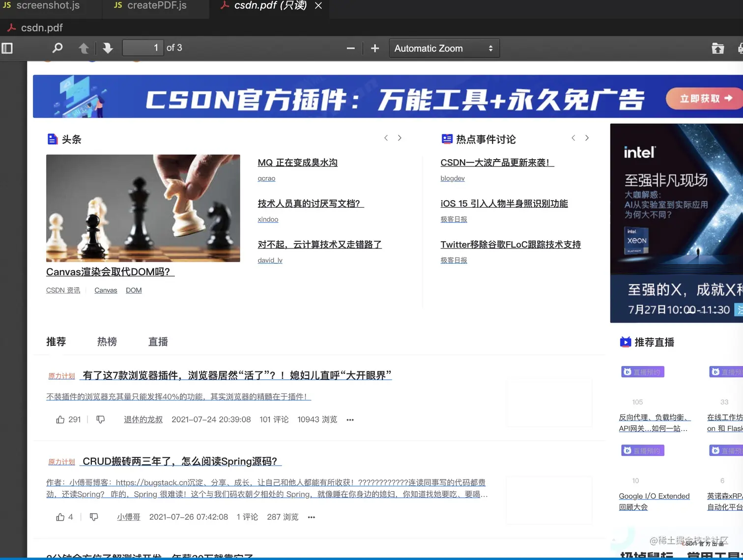Click the CSDN官方插件 banner ad
This screenshot has height=560, width=743.
pos(388,96)
